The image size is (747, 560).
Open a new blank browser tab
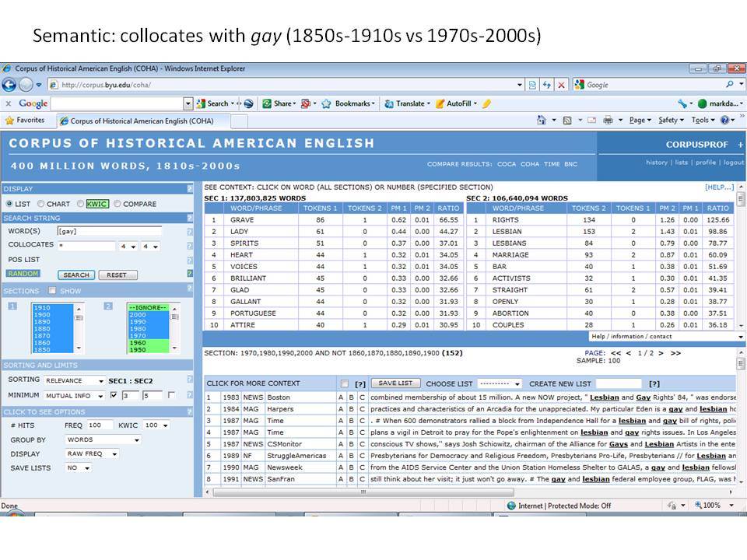tap(239, 121)
